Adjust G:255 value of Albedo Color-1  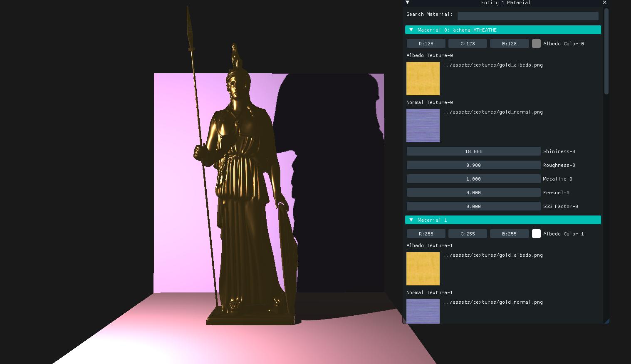pyautogui.click(x=468, y=234)
